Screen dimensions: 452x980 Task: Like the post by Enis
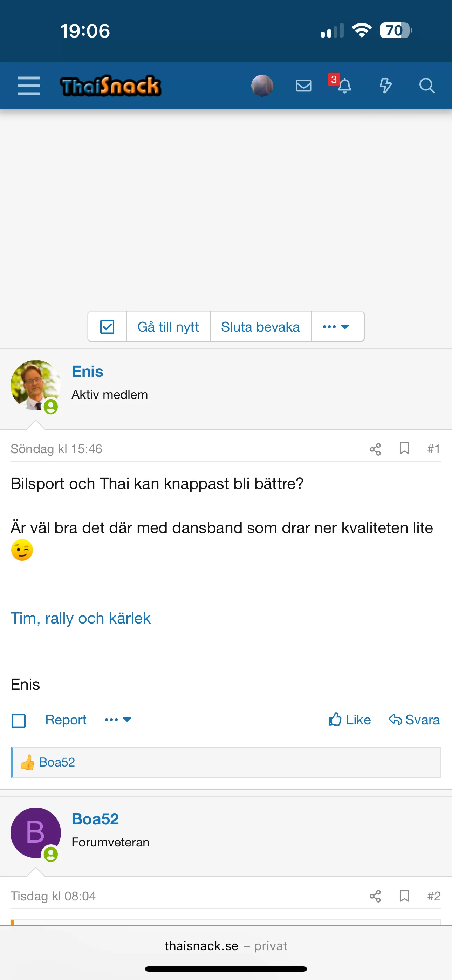tap(349, 720)
